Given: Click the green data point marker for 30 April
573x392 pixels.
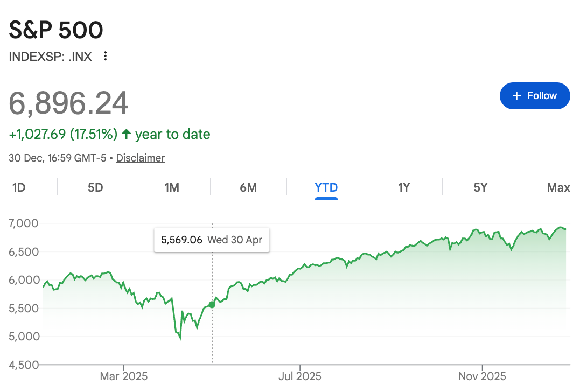Looking at the screenshot, I should click(x=212, y=304).
